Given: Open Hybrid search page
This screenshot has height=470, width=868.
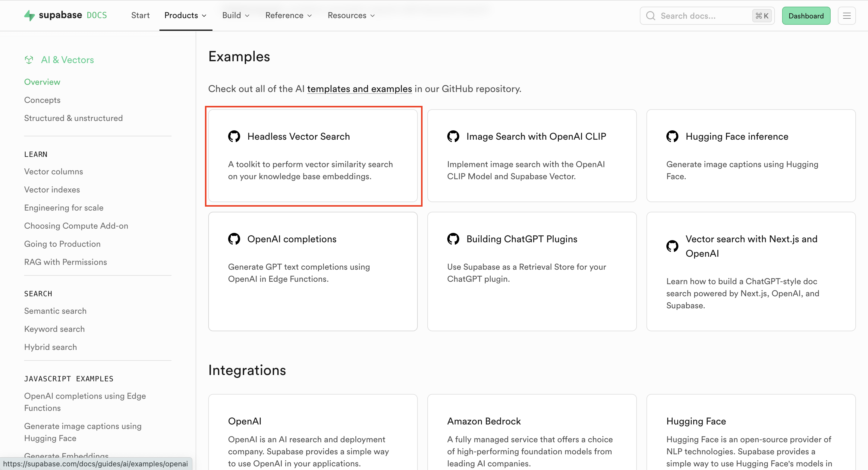Looking at the screenshot, I should click(51, 347).
